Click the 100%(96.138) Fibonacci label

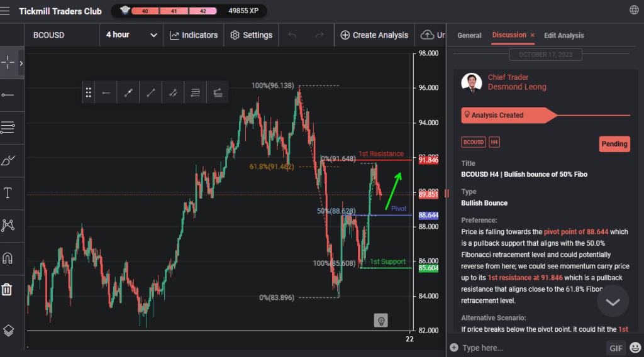pyautogui.click(x=273, y=85)
